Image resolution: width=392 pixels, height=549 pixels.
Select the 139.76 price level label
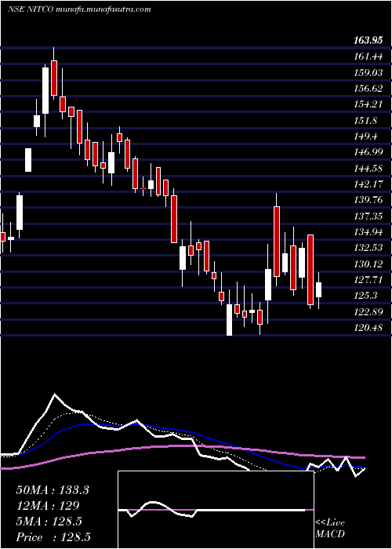[370, 200]
